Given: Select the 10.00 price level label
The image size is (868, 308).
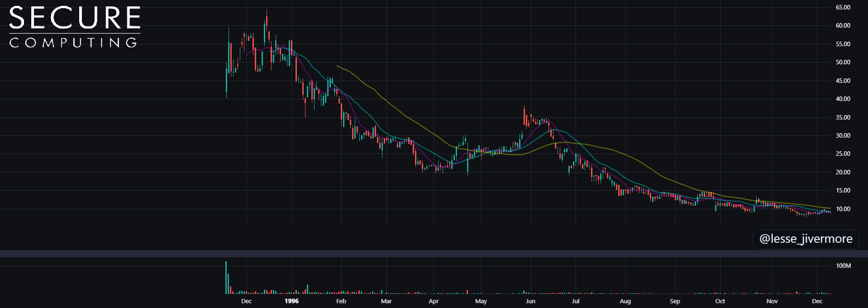Looking at the screenshot, I should (x=843, y=209).
